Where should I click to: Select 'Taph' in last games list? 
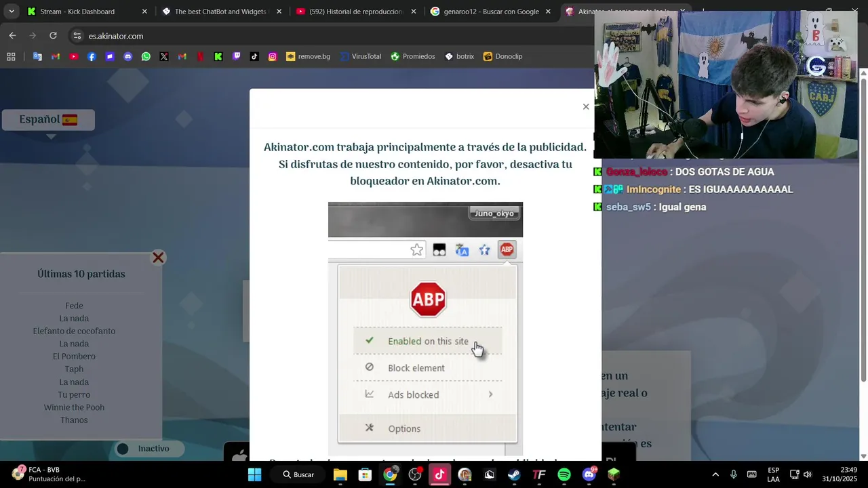click(74, 369)
